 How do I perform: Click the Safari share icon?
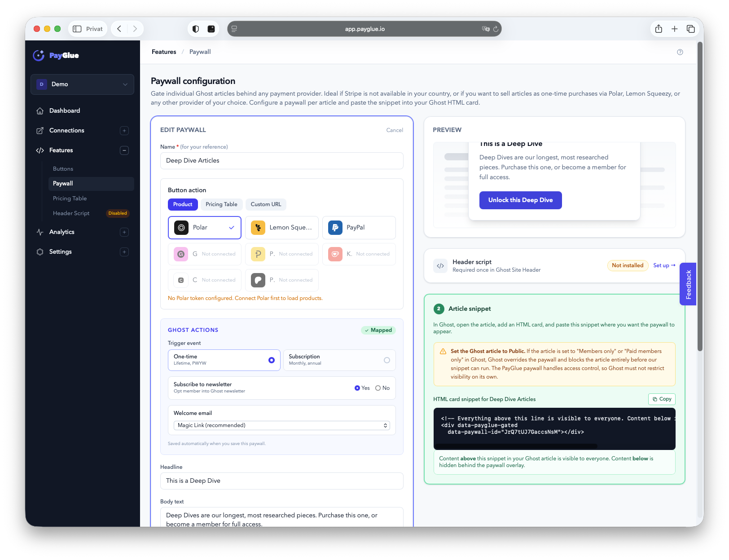659,29
